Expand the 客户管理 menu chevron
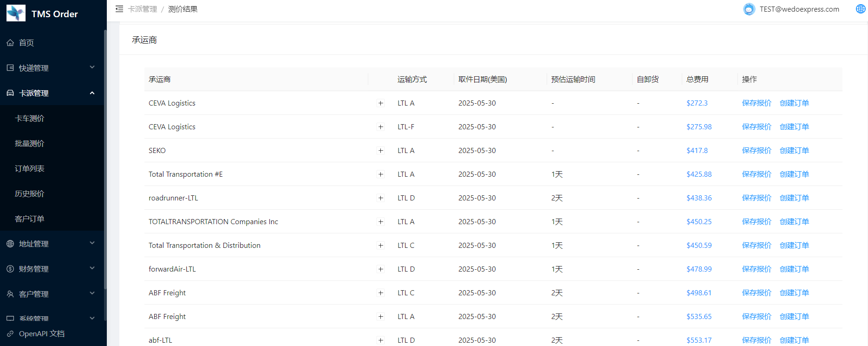868x346 pixels. 92,293
